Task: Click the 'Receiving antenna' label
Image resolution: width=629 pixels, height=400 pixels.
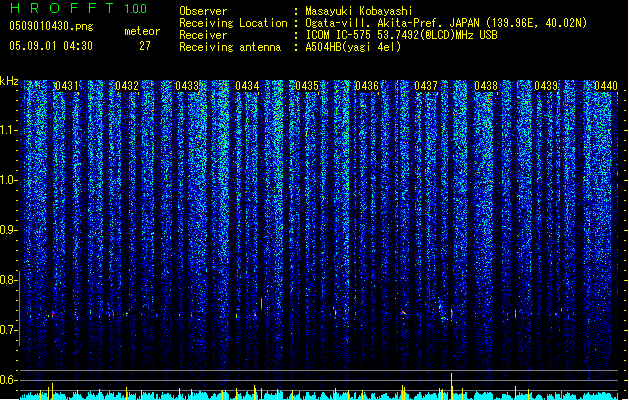Action: (x=230, y=47)
